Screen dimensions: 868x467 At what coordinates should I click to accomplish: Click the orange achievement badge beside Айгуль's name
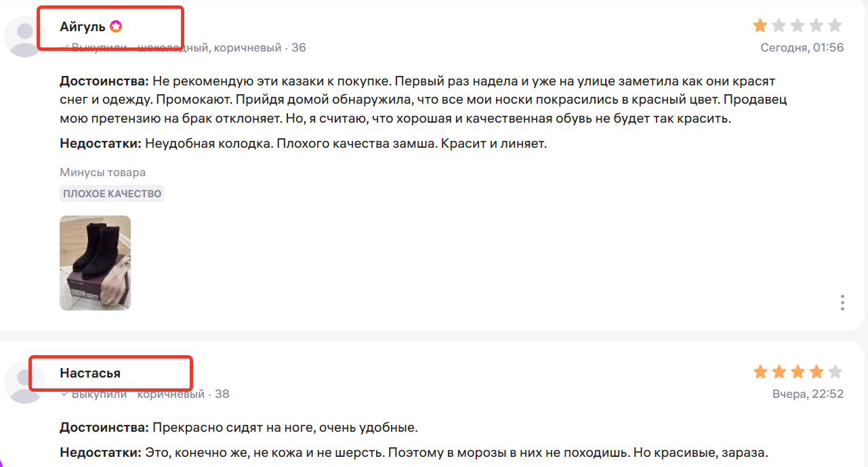tap(117, 26)
